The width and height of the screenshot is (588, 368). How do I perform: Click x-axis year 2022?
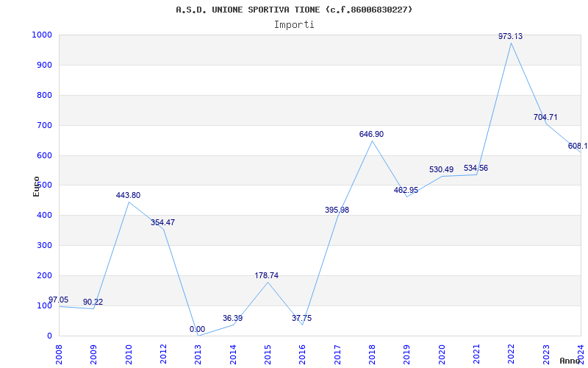coord(511,355)
